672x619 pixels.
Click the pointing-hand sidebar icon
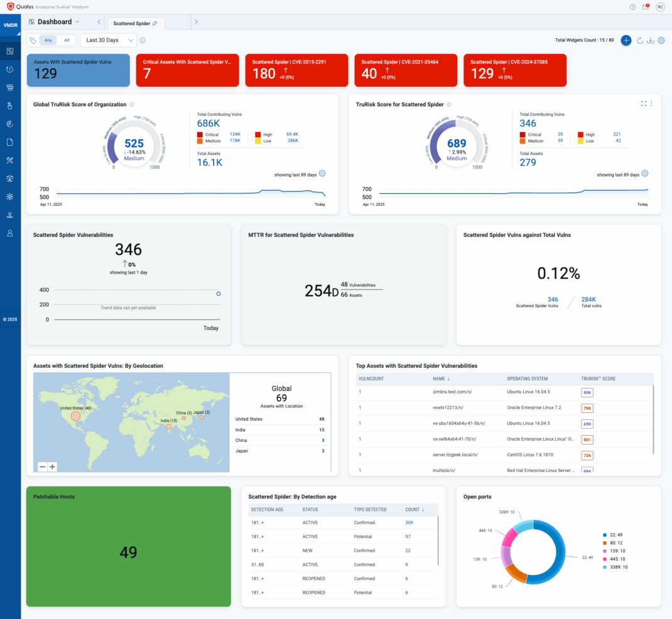pyautogui.click(x=10, y=106)
